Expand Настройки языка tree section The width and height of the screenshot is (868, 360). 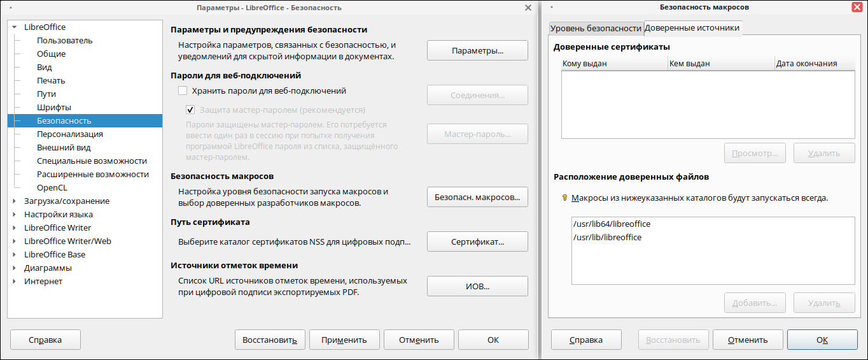(x=15, y=215)
